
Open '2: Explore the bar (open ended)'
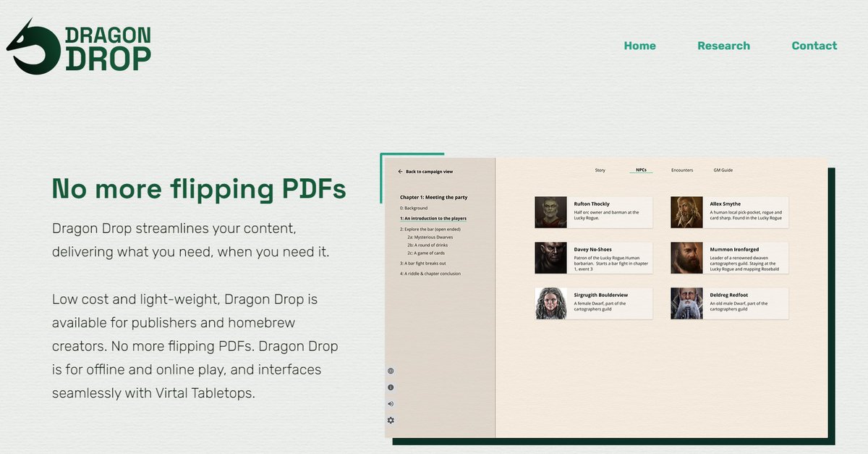pyautogui.click(x=430, y=229)
